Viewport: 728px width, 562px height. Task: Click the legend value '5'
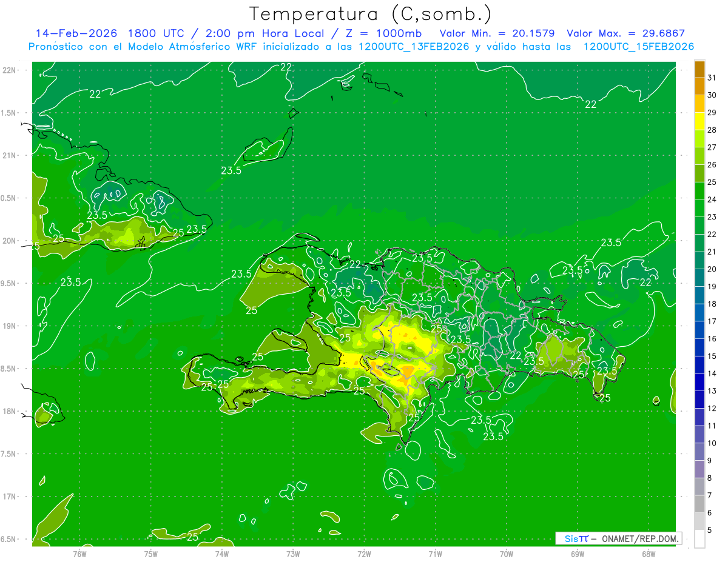pos(710,530)
